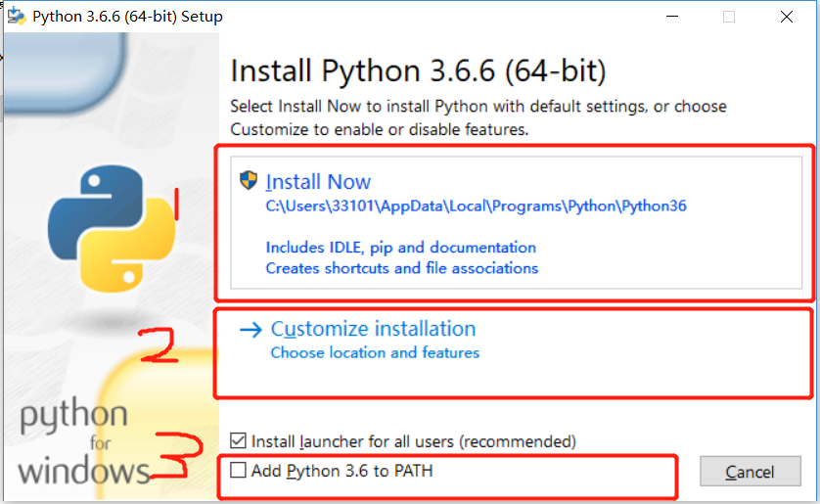This screenshot has height=504, width=820.
Task: Click the Python installer icon in the title bar
Action: (17, 17)
